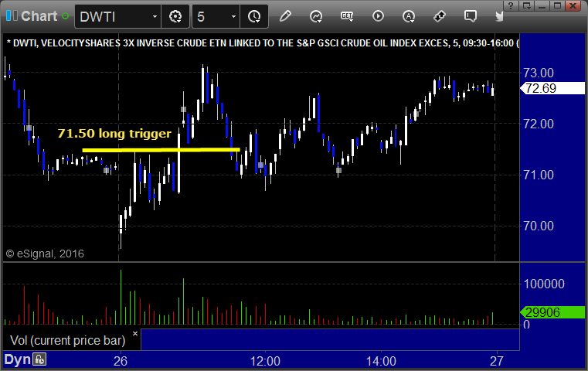Toggle the lock icon beside Dyn
588x371 pixels.
39,359
